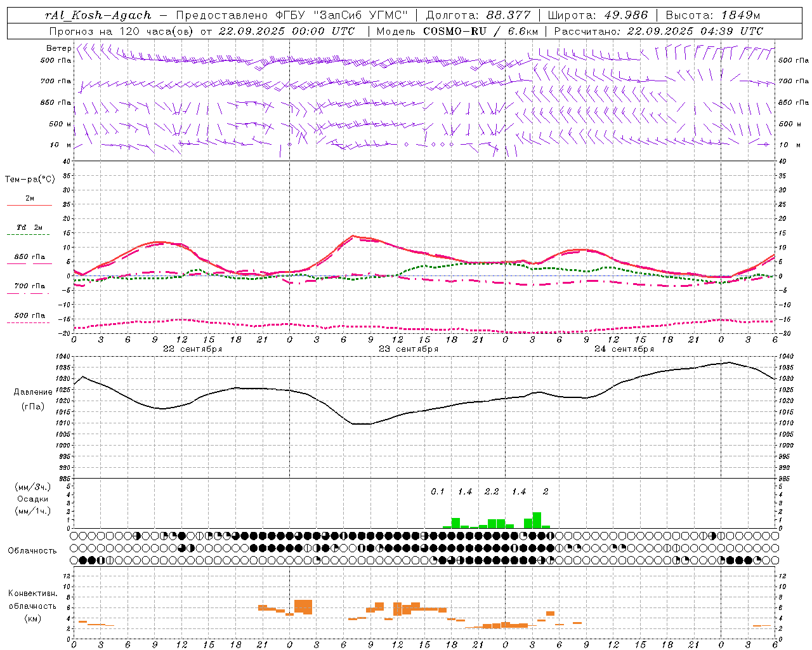Click the tallest green precipitation bar
The width and height of the screenshot is (812, 650).
pos(537,520)
